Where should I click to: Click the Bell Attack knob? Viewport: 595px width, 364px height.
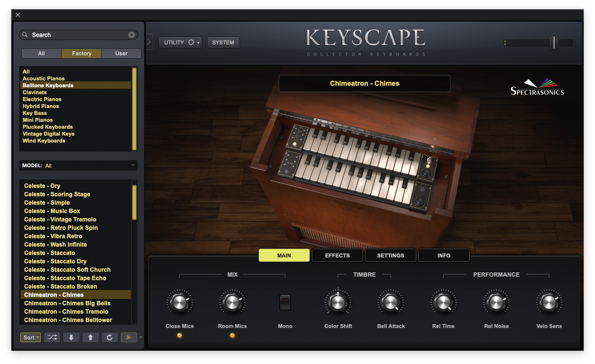pyautogui.click(x=391, y=302)
